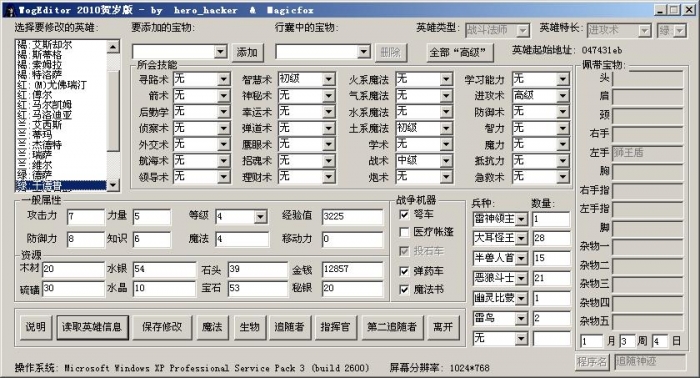Image resolution: width=700 pixels, height=378 pixels.
Task: Click the 说明 button
Action: click(36, 327)
